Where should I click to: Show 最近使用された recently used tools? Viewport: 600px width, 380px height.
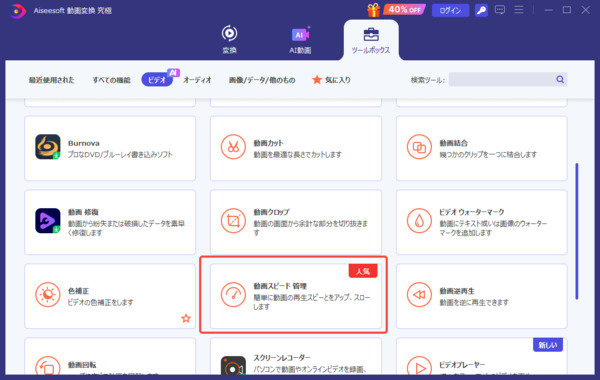tap(52, 80)
